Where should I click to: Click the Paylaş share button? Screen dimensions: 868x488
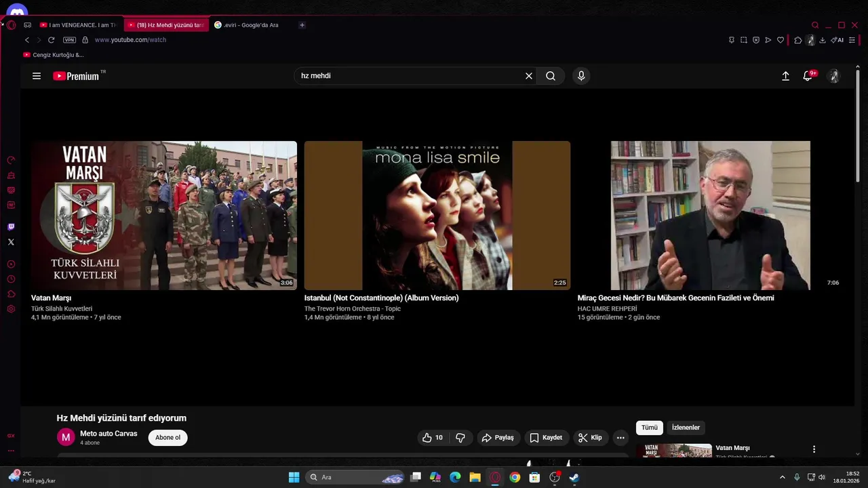(x=498, y=438)
